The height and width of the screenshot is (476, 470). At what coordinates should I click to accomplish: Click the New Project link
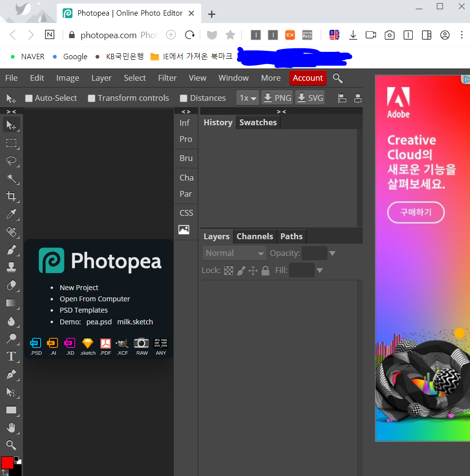tap(79, 288)
